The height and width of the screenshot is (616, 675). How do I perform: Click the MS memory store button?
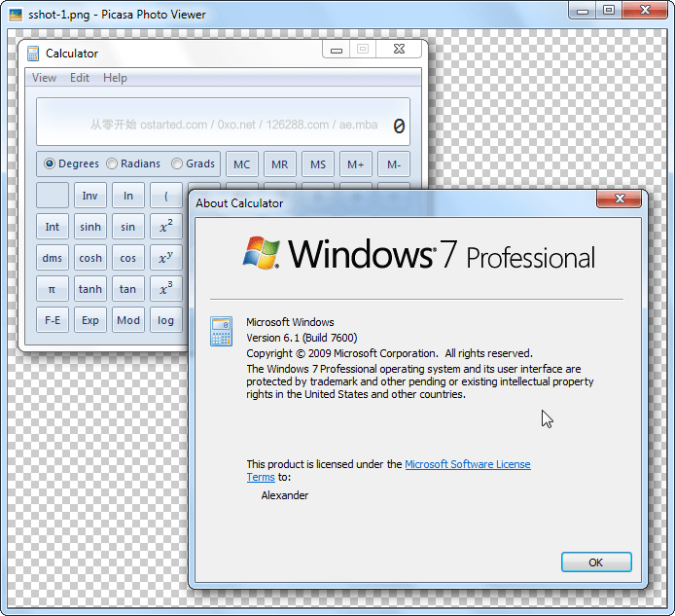click(318, 164)
